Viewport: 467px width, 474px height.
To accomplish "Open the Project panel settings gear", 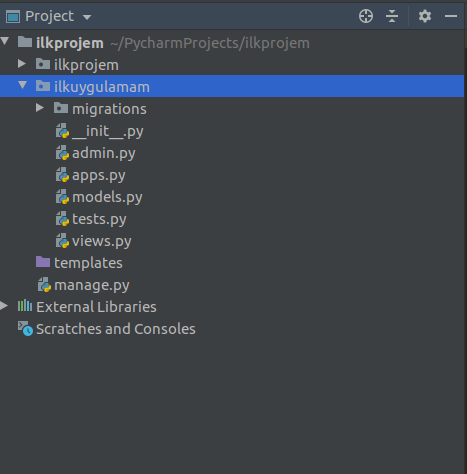I will click(x=425, y=16).
